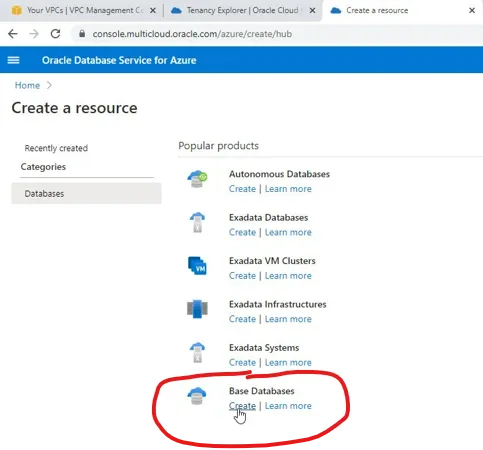483x450 pixels.
Task: Click the Exadata Infrastructures heading
Action: coord(278,304)
